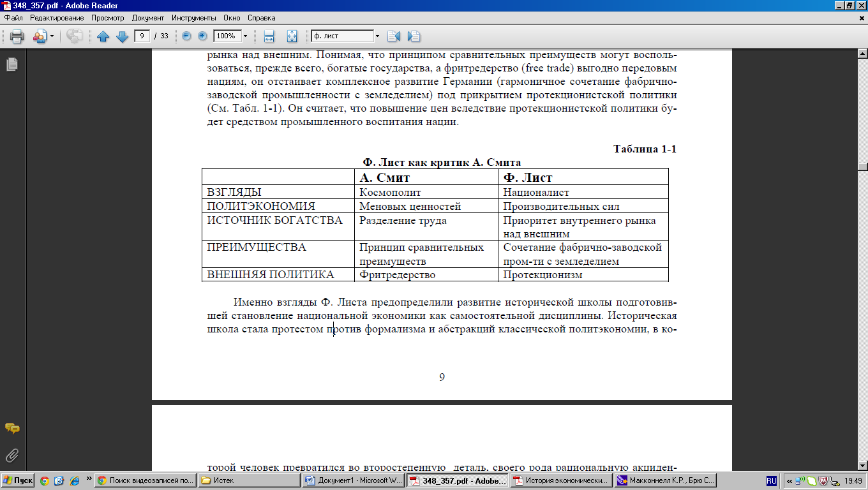Go to next page with down arrow

click(x=122, y=36)
